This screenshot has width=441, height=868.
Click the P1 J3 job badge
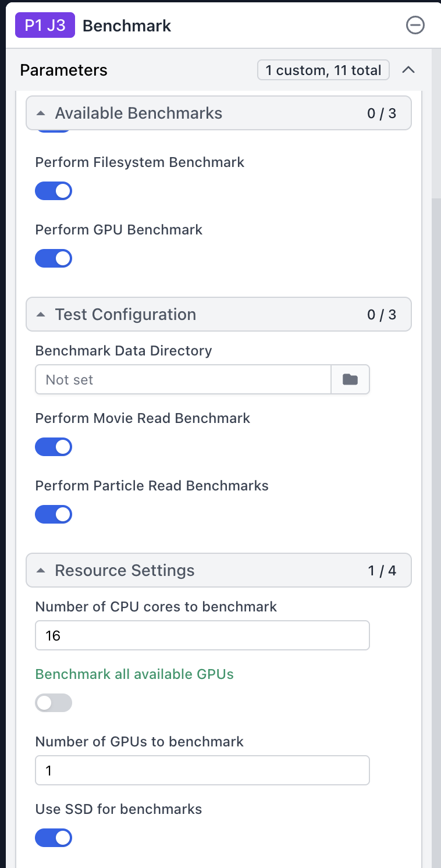45,26
